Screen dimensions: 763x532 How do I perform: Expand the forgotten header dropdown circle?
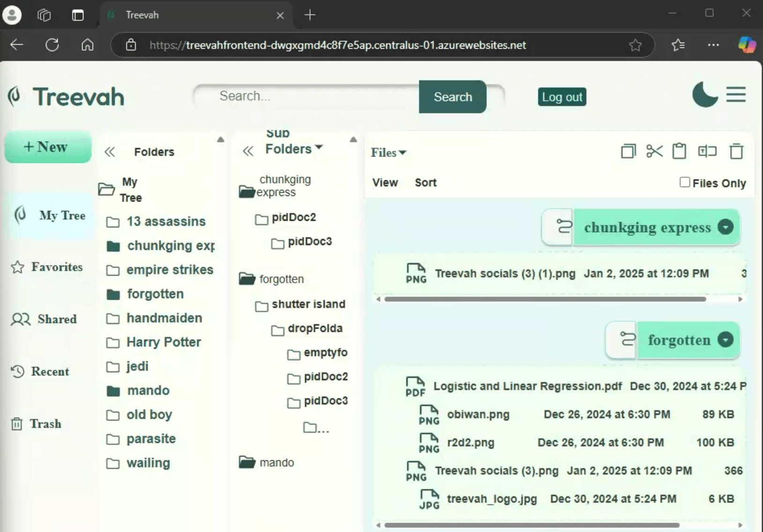pyautogui.click(x=726, y=339)
